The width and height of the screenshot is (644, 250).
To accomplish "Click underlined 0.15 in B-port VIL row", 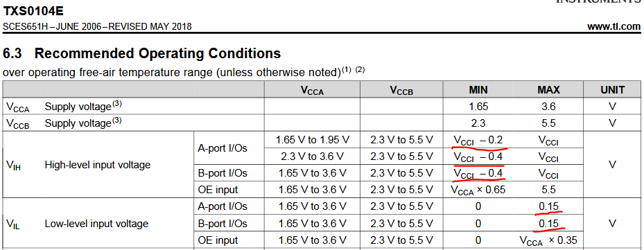I will click(549, 224).
